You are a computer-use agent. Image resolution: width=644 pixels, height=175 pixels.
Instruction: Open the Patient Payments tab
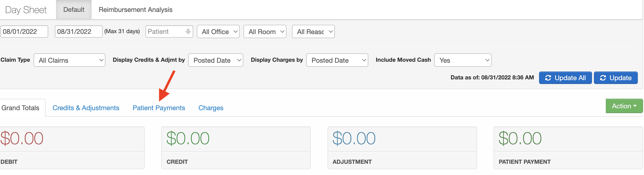pos(159,108)
